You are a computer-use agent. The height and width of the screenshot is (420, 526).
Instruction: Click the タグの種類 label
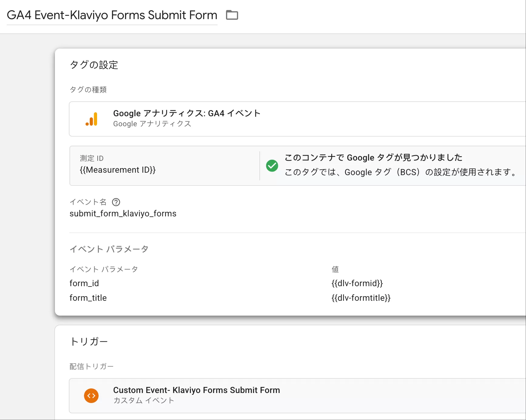click(x=88, y=90)
